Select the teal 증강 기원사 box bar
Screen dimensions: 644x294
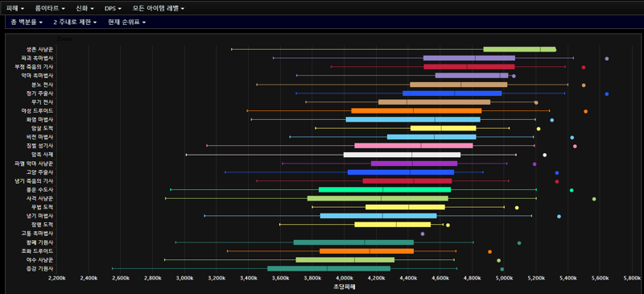[328, 268]
